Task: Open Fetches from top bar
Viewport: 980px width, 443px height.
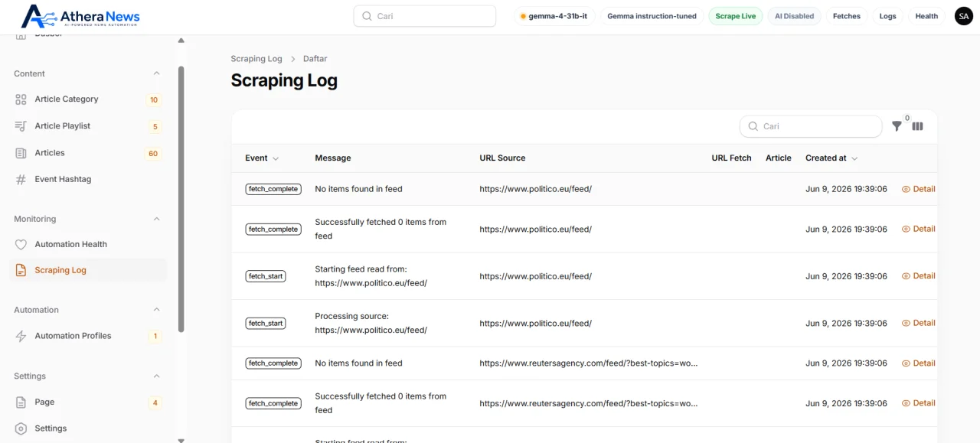Action: [x=847, y=16]
